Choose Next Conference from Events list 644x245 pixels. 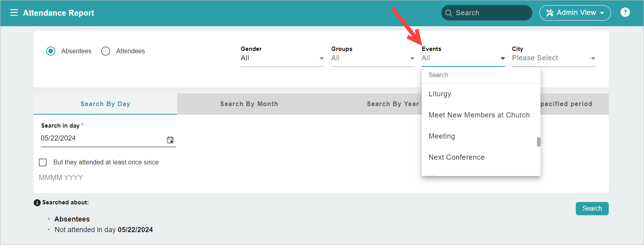481,157
